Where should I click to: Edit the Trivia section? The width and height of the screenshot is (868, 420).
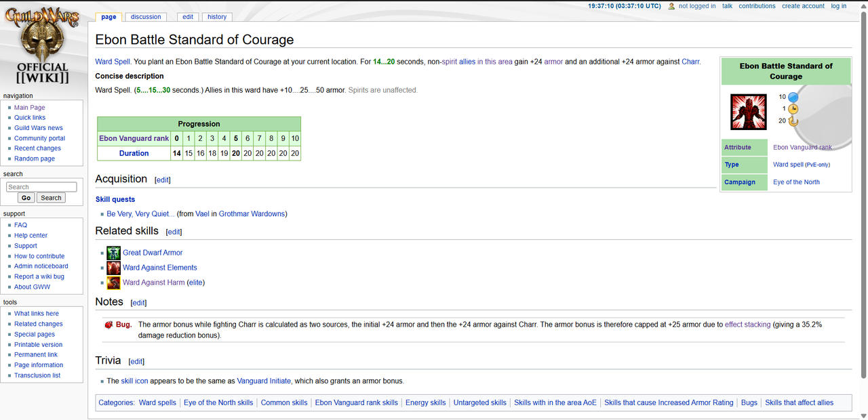point(136,362)
